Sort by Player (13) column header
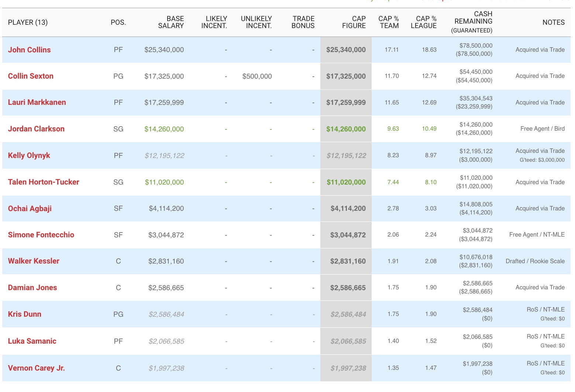The width and height of the screenshot is (575, 392). [x=28, y=22]
